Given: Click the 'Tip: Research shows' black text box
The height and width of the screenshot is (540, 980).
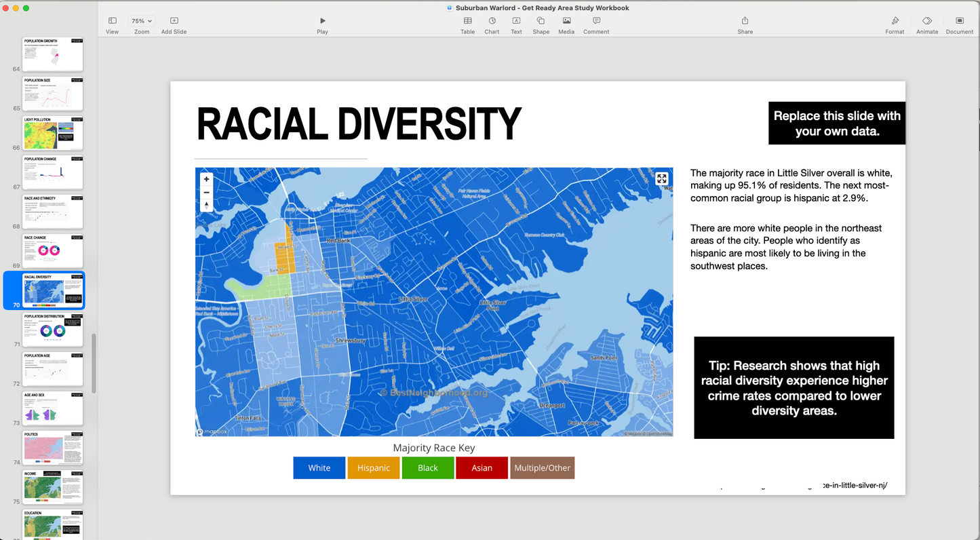Looking at the screenshot, I should (794, 388).
